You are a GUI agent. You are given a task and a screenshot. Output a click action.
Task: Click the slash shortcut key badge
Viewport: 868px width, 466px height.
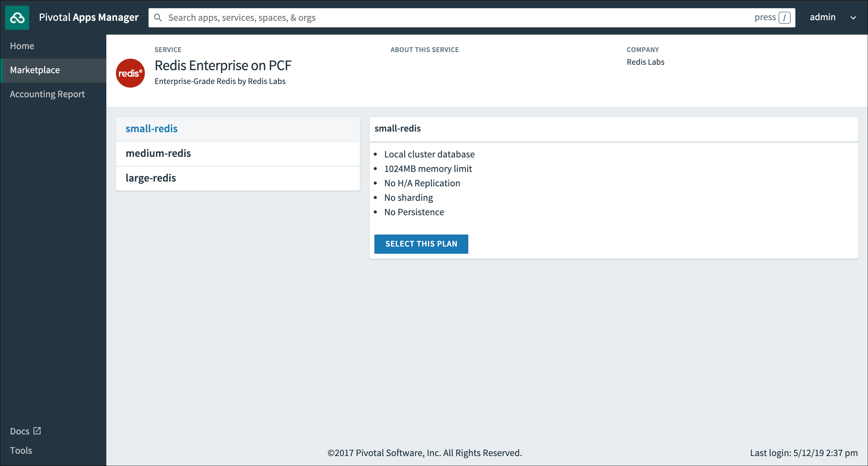[784, 17]
